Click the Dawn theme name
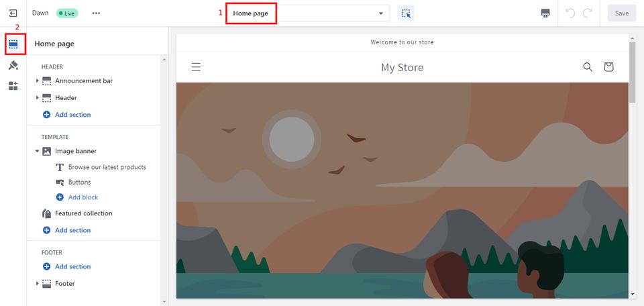The image size is (644, 306). [x=40, y=13]
